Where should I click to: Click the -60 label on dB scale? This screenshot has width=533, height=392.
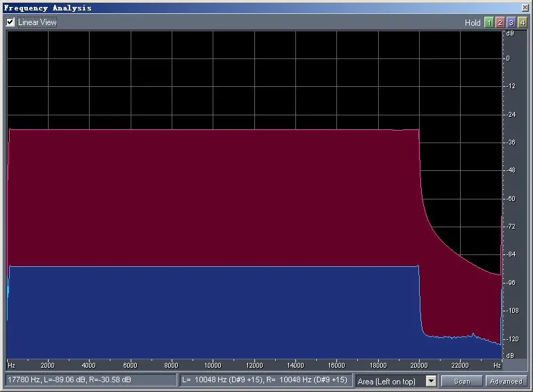pyautogui.click(x=511, y=199)
